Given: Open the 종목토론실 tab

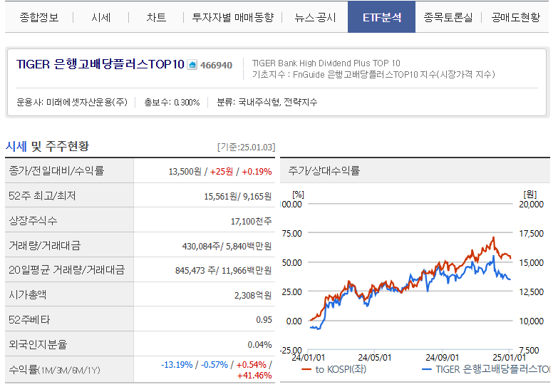Looking at the screenshot, I should point(448,17).
